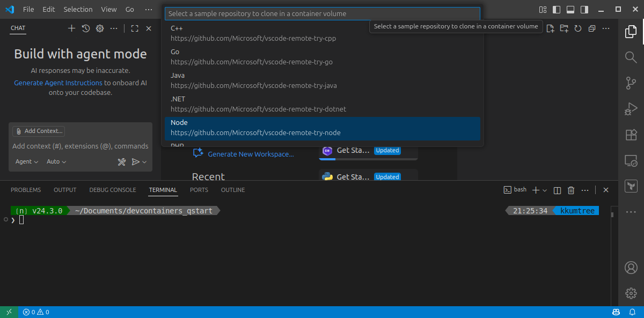This screenshot has height=318, width=644.
Task: Open the Manage gear in activity bar
Action: point(631,293)
